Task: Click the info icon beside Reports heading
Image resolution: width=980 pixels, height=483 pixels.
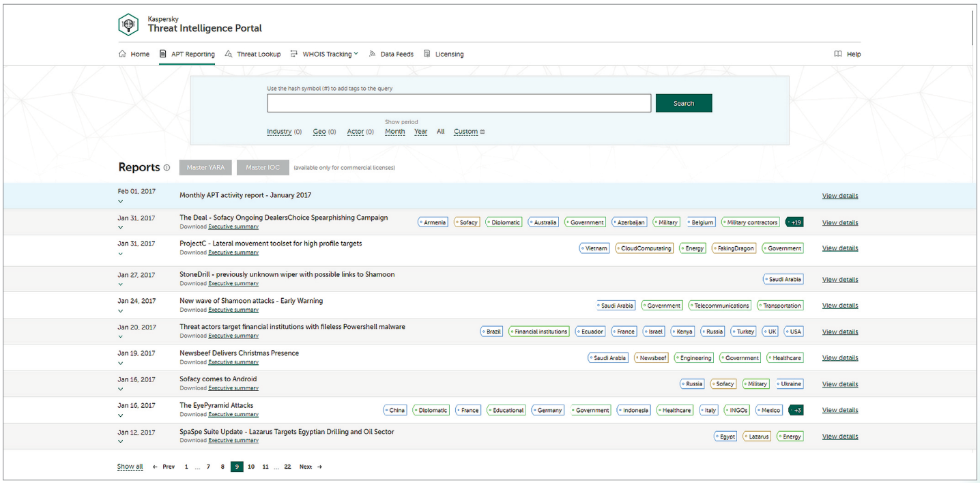Action: coord(167,167)
